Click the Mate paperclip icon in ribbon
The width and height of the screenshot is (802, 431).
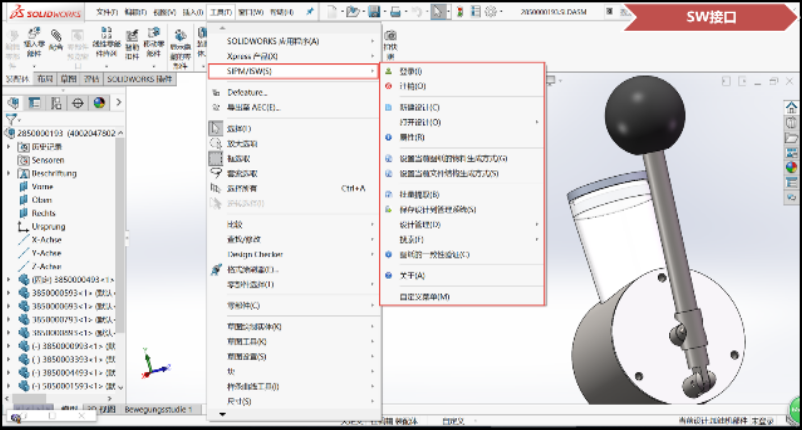[56, 36]
